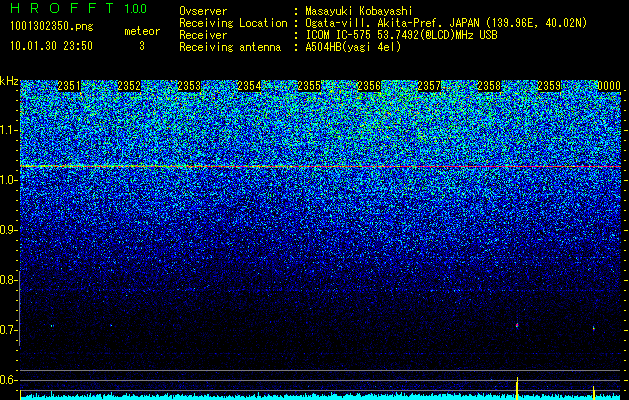Screen dimensions: 629x400
Task: Click receiver text ICOM IC-575 53.7492 MHz
Action: [401, 35]
